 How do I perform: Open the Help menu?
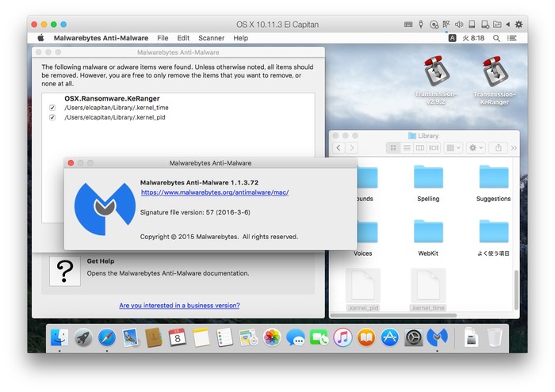point(241,38)
